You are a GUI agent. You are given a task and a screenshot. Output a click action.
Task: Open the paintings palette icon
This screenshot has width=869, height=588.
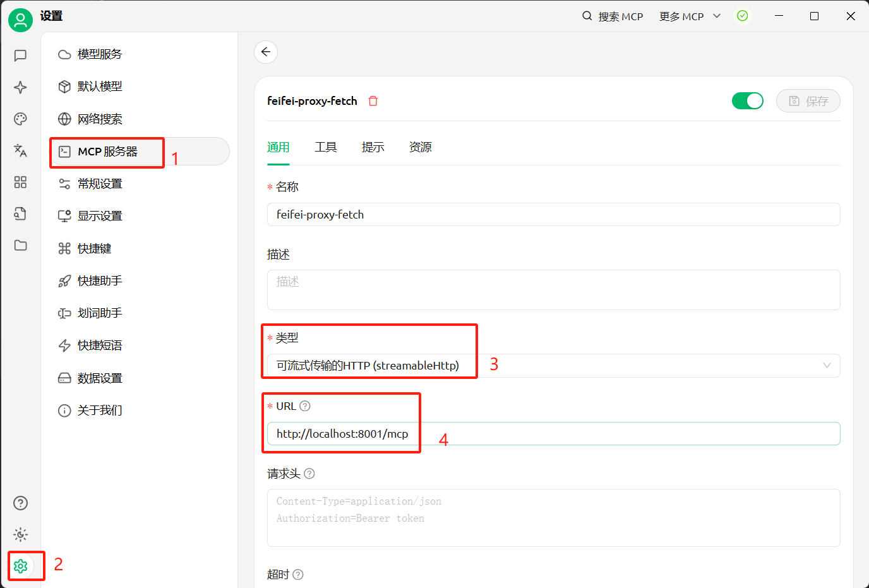(x=20, y=119)
